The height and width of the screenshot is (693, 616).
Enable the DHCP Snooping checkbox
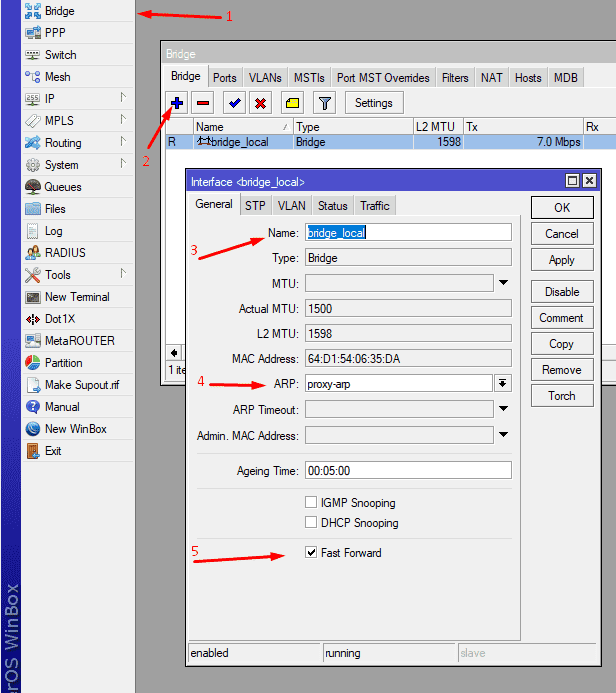[312, 522]
